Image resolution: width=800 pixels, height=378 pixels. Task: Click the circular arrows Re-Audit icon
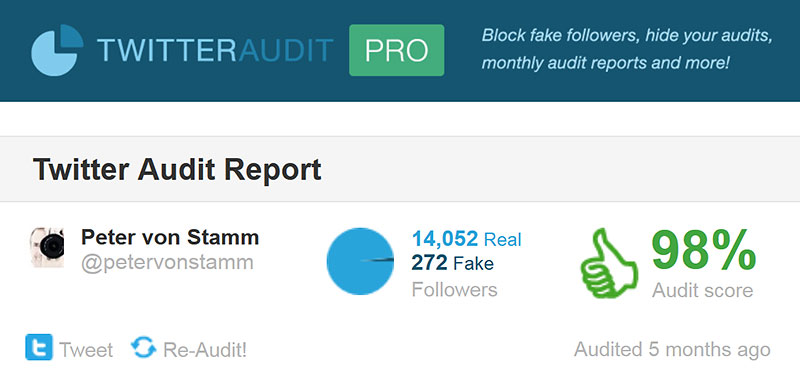click(143, 347)
